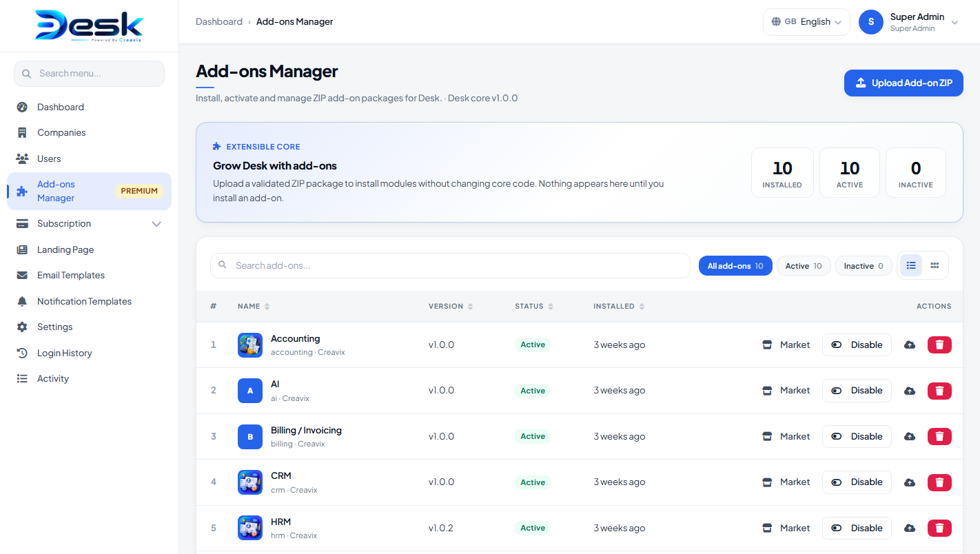Screen dimensions: 980x554
Task: Open Super Admin account menu chevron
Action: click(955, 23)
